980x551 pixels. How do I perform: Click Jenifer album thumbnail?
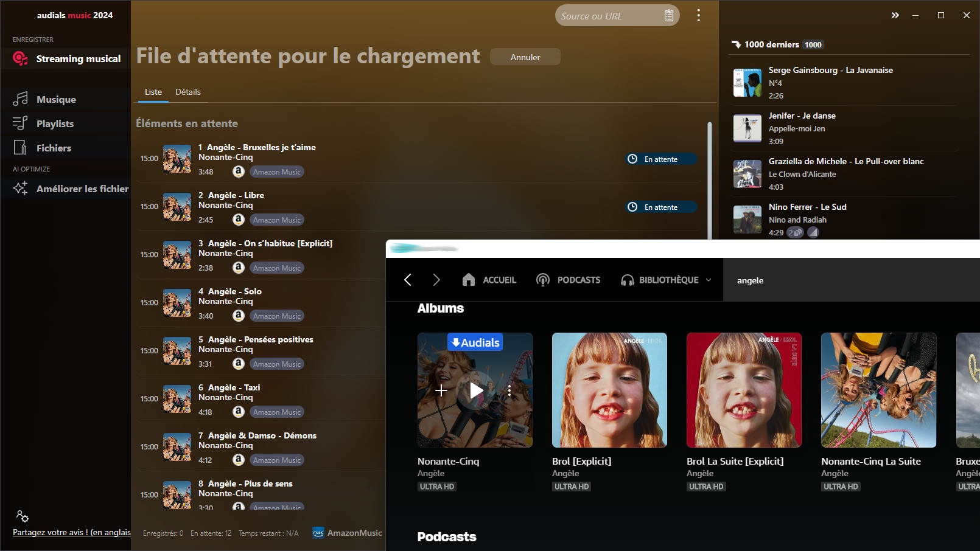coord(747,128)
